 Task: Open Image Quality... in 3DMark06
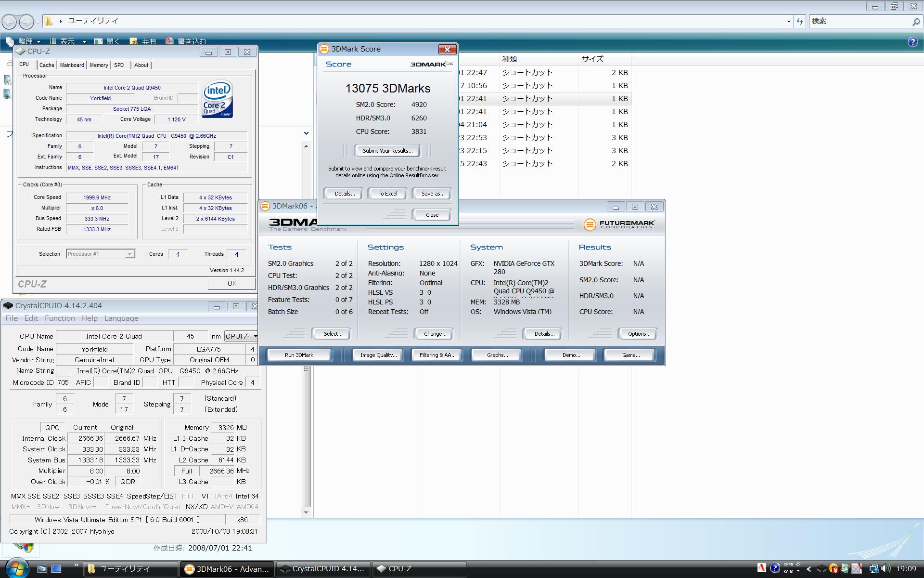(x=378, y=355)
